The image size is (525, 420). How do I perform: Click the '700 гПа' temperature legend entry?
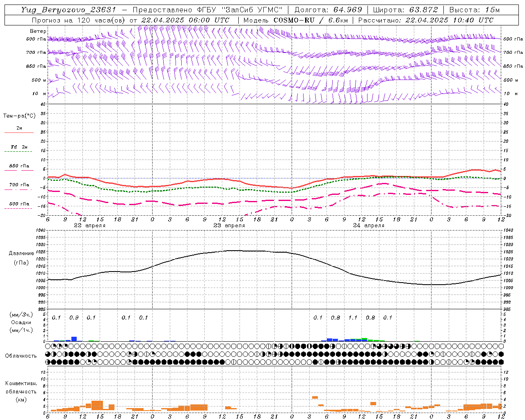[19, 185]
